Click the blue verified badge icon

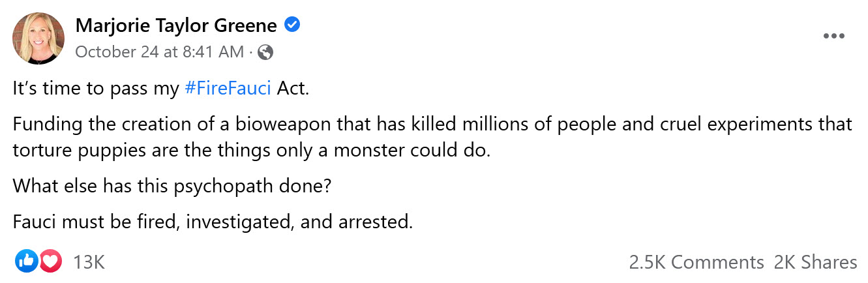pos(293,25)
